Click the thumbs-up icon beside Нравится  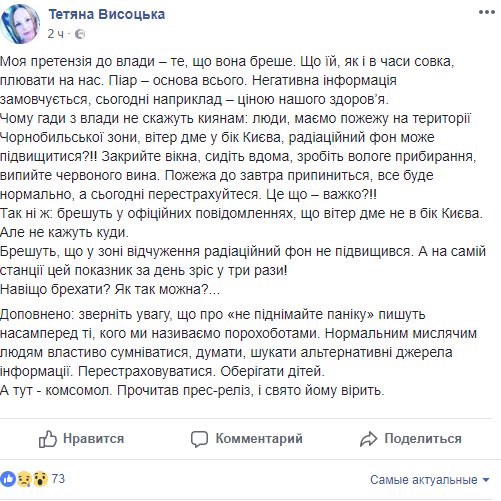point(48,439)
